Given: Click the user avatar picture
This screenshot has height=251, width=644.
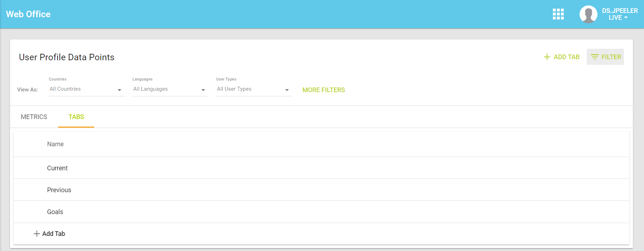Looking at the screenshot, I should tap(588, 14).
